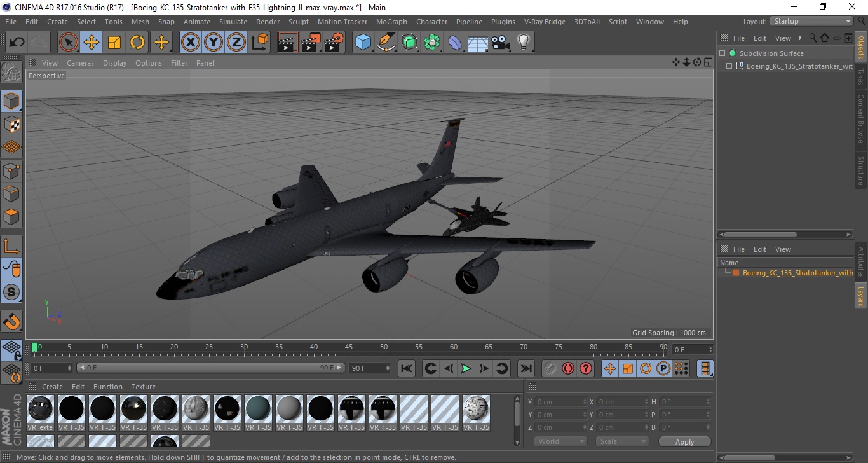Add a Light object

(x=524, y=43)
